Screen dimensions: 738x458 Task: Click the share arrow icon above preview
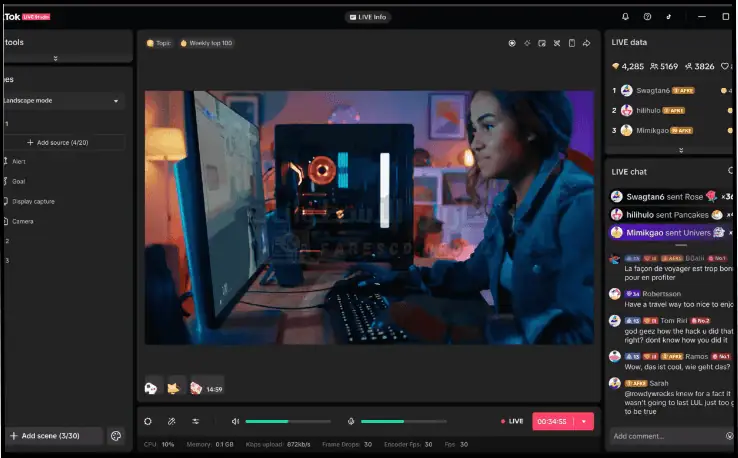point(587,43)
